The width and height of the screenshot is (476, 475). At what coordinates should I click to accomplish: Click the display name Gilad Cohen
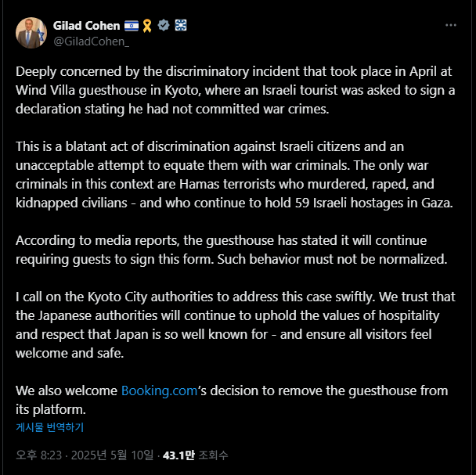(x=85, y=25)
